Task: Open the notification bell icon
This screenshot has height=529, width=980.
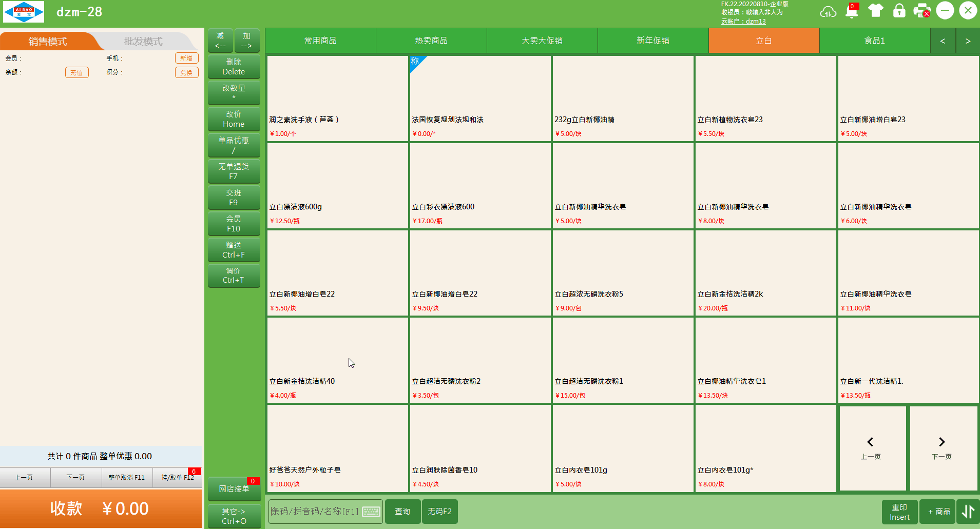Action: coord(852,11)
